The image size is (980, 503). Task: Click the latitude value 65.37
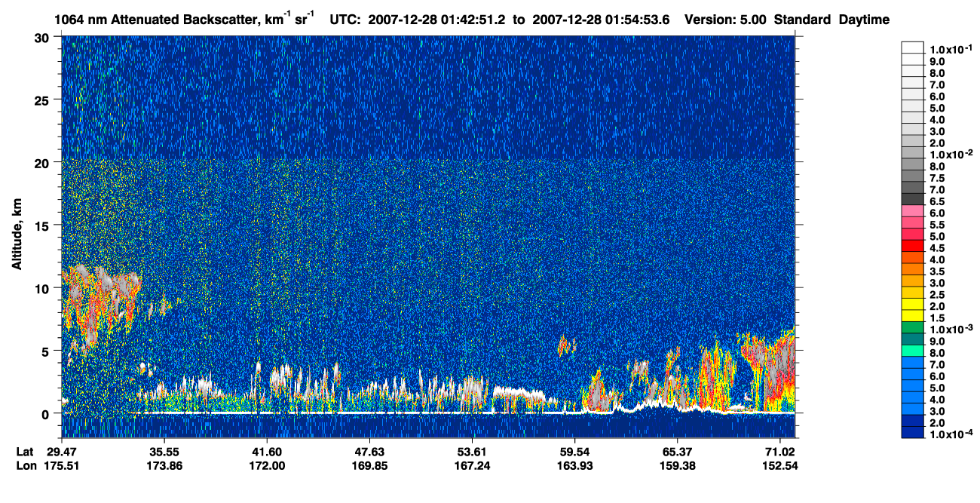(x=677, y=452)
